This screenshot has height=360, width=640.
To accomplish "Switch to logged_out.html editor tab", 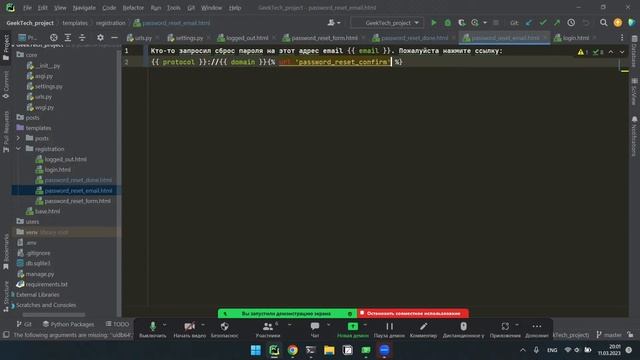I will coord(243,38).
